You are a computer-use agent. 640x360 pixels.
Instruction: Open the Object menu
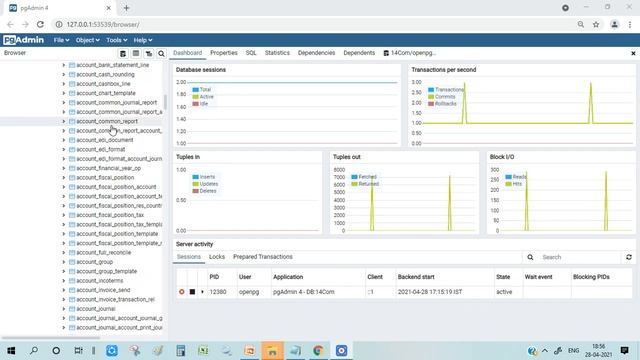coord(87,40)
